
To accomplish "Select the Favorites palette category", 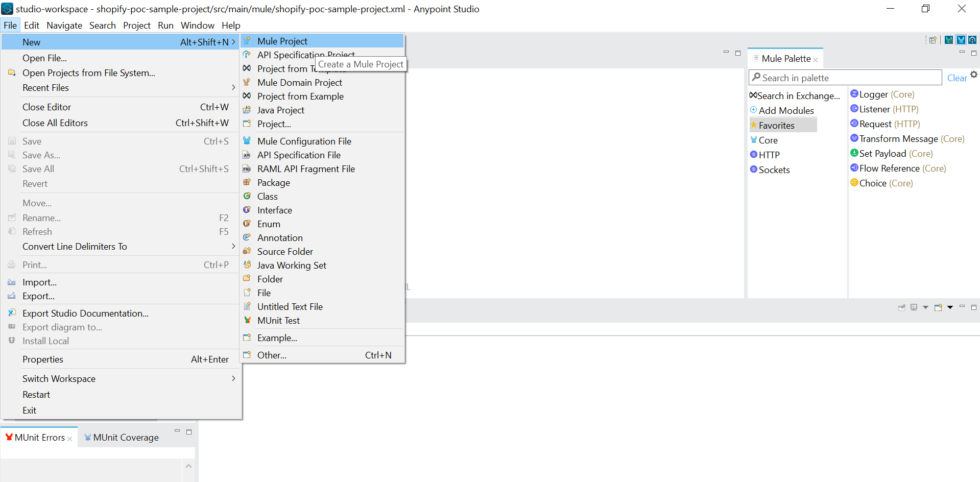I will click(x=783, y=125).
